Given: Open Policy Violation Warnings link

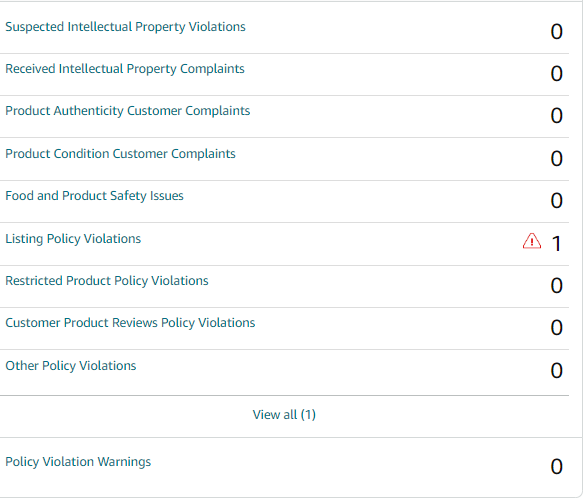Looking at the screenshot, I should tap(78, 462).
